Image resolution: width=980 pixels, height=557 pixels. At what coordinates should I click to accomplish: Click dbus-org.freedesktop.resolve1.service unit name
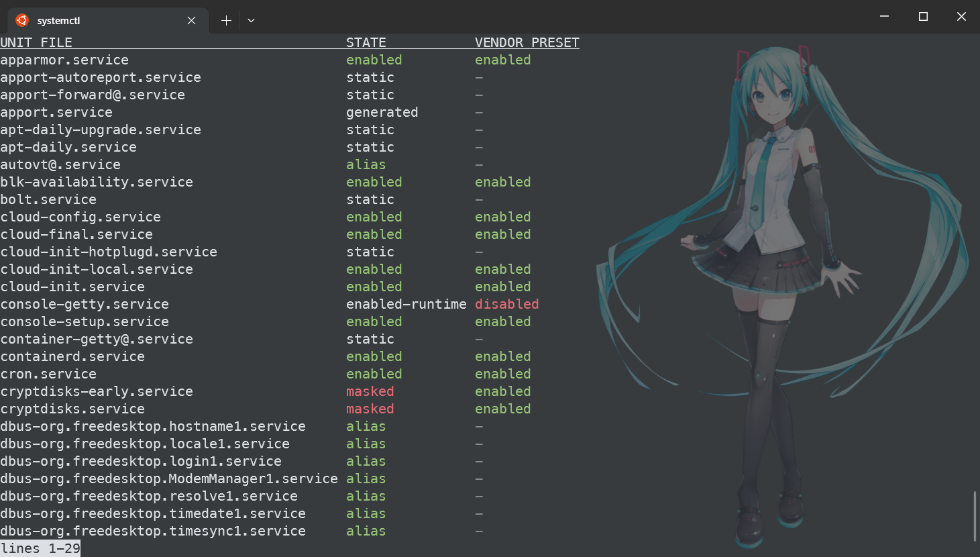(x=149, y=496)
